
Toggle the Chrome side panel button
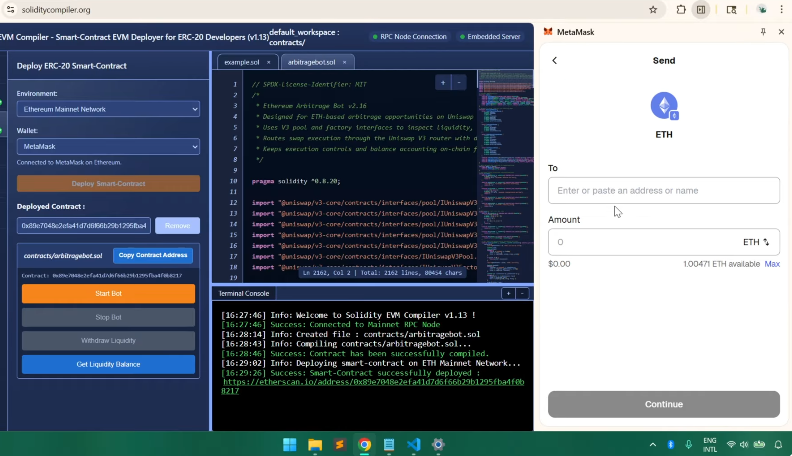pos(701,10)
